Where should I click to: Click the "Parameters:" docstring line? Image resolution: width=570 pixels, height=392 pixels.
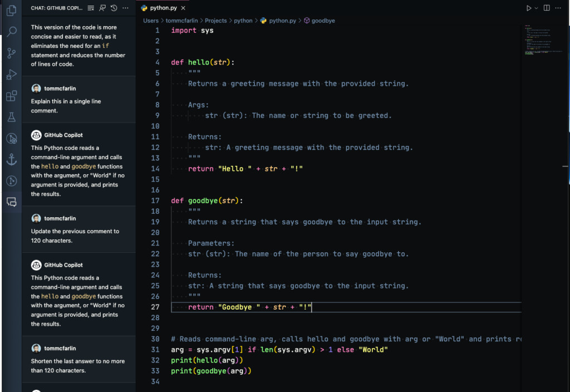tap(211, 243)
